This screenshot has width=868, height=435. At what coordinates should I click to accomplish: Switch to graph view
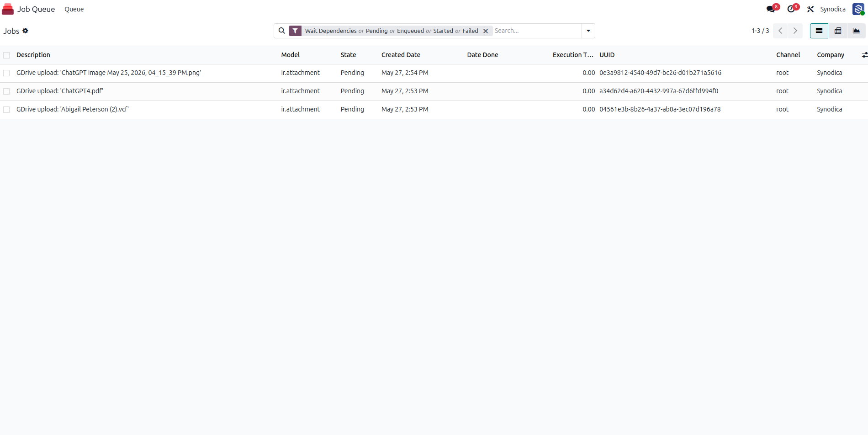[x=857, y=31]
